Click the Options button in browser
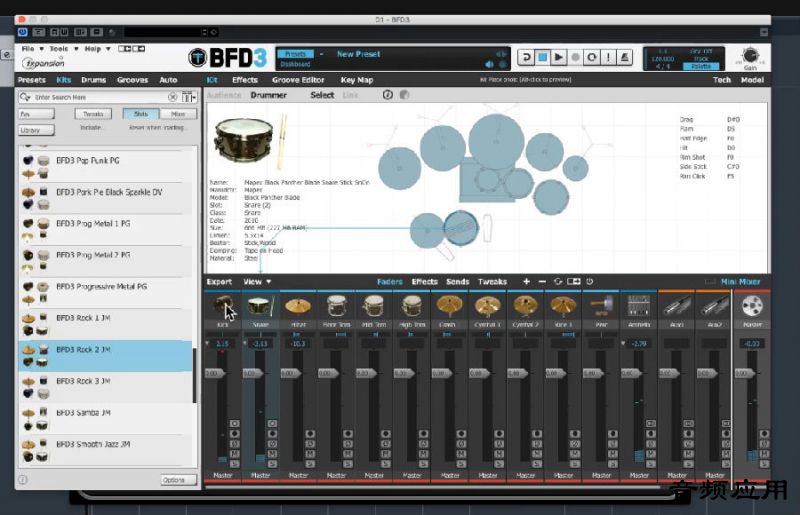 179,480
